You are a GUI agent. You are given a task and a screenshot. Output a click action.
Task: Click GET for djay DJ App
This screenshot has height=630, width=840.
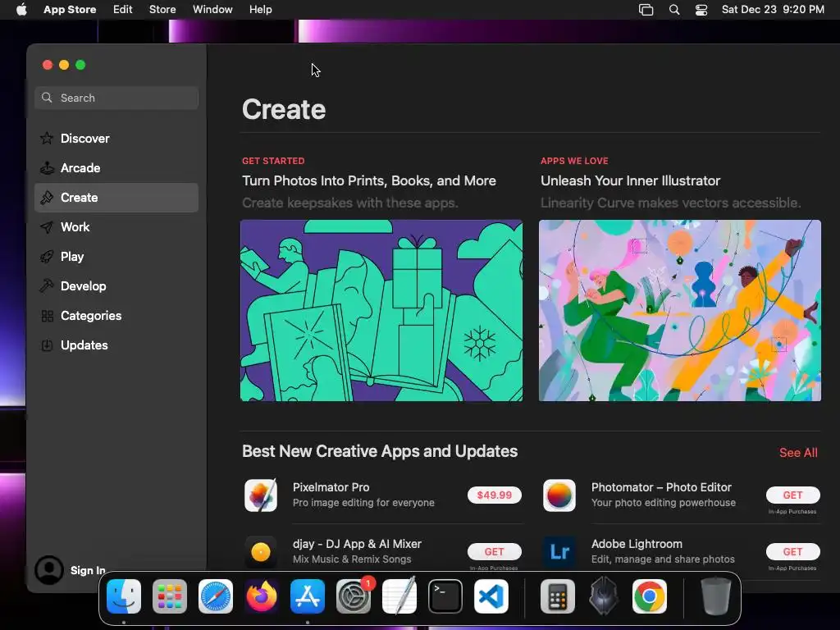click(495, 552)
